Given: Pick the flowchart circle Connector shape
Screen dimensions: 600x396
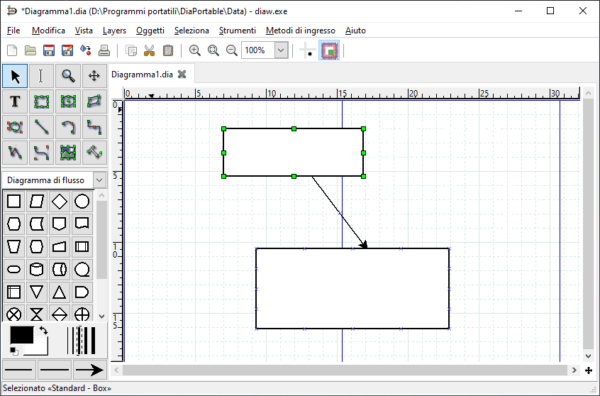Looking at the screenshot, I should pyautogui.click(x=82, y=201).
